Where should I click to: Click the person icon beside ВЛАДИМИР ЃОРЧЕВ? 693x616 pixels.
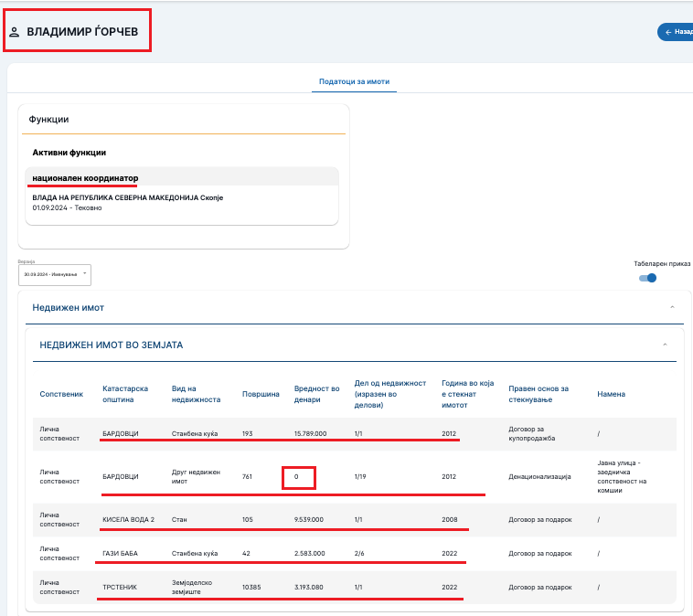point(14,32)
